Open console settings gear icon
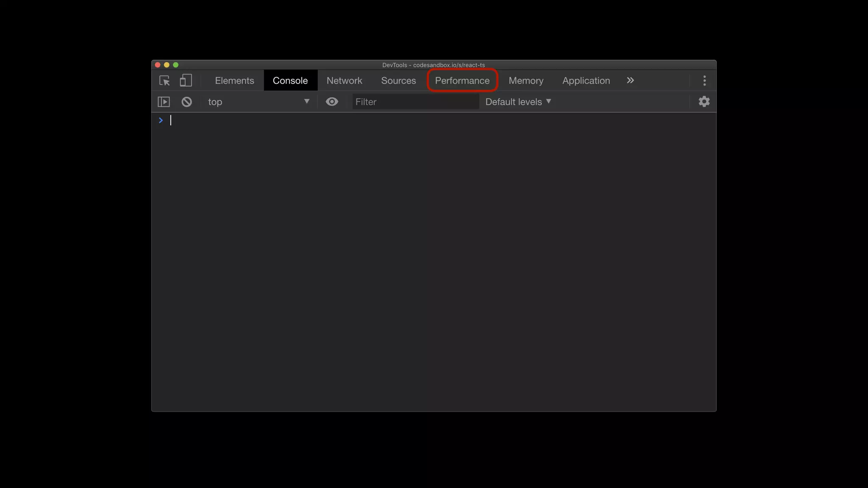868x488 pixels. pyautogui.click(x=704, y=102)
